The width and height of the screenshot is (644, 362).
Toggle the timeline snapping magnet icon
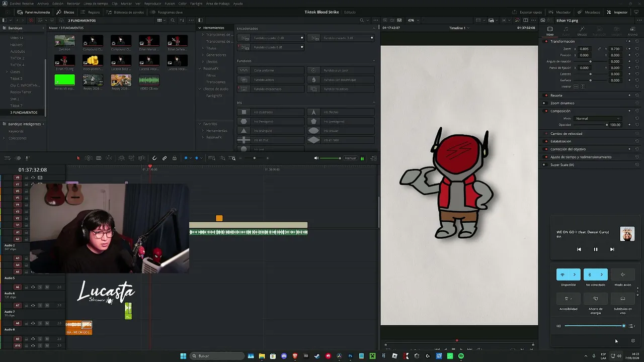click(x=154, y=158)
